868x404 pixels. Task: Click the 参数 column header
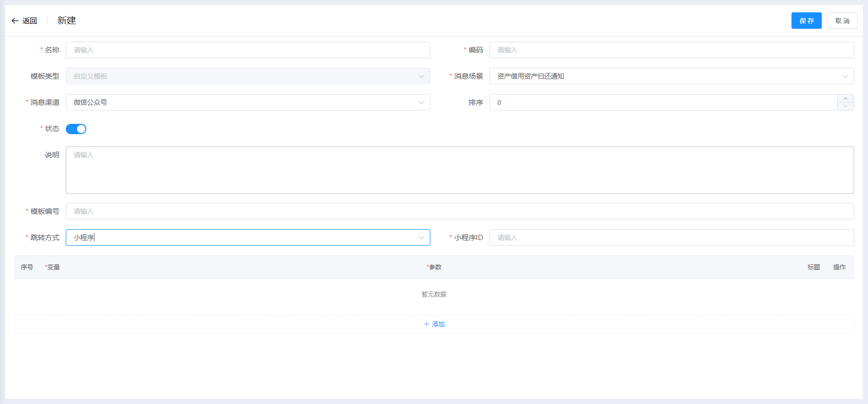point(435,267)
